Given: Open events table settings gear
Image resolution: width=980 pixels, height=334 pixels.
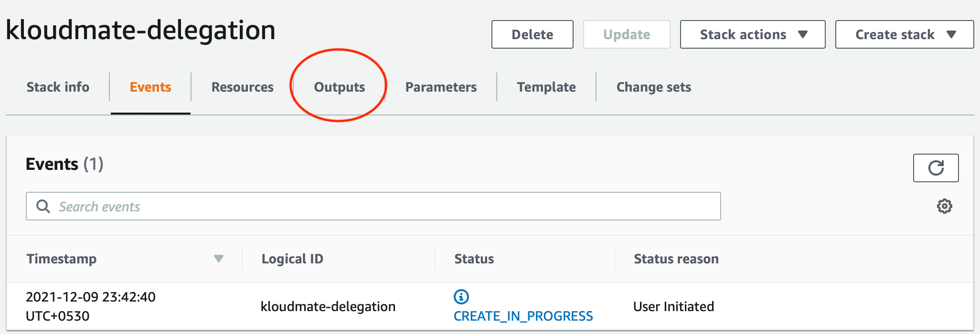Looking at the screenshot, I should click(x=944, y=206).
